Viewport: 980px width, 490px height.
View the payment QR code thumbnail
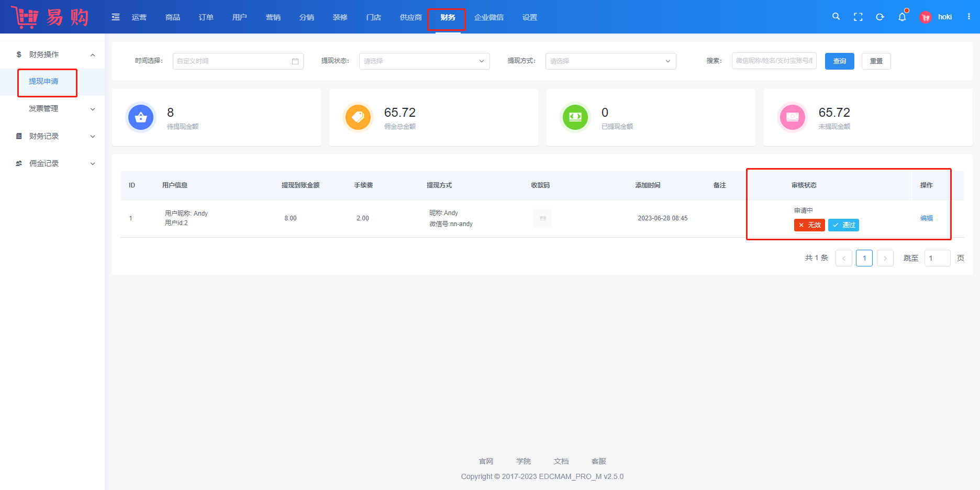click(542, 218)
